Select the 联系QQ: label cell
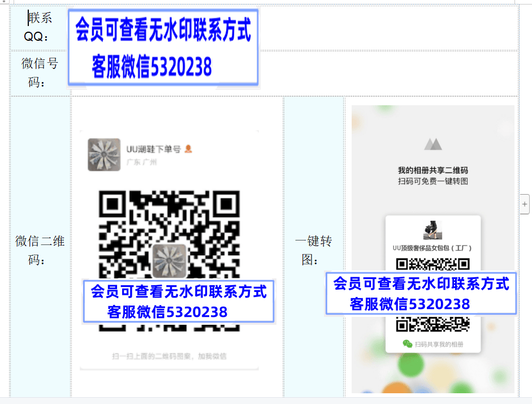The height and width of the screenshot is (404, 532). [x=40, y=28]
